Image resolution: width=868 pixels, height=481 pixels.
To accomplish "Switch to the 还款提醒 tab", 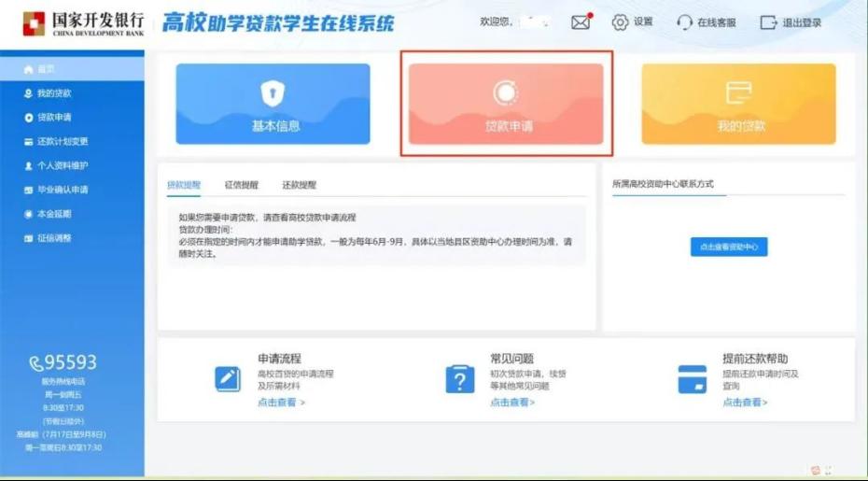I will coord(299,185).
